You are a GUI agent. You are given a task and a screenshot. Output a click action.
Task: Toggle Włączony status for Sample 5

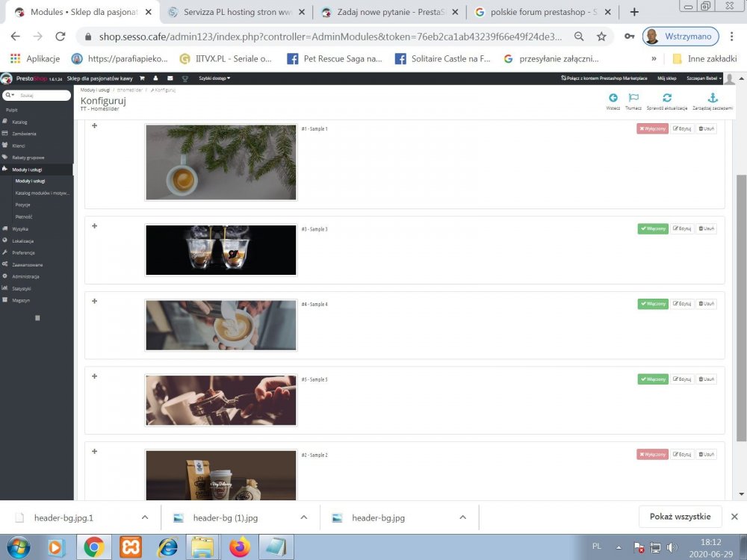[x=653, y=379]
